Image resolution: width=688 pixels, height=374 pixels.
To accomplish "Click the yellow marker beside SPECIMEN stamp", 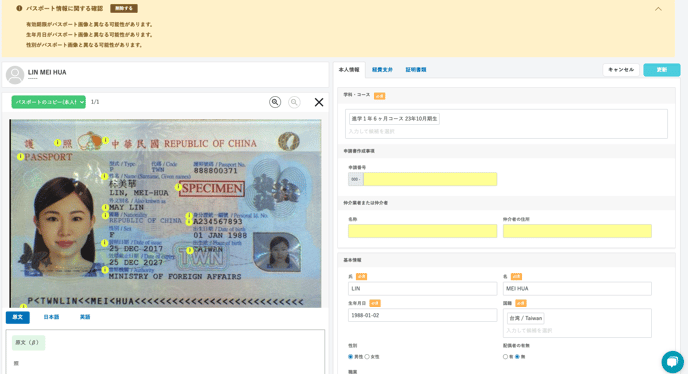I will coord(178,187).
